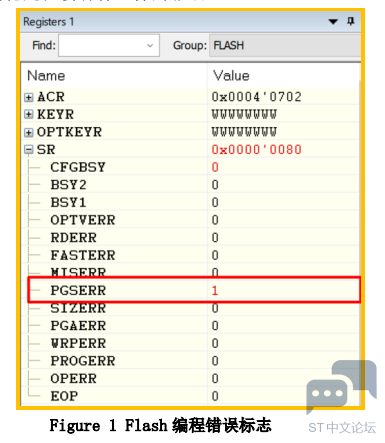Viewport: 385px width, 443px height.
Task: Open the Find dropdown list
Action: click(x=150, y=45)
